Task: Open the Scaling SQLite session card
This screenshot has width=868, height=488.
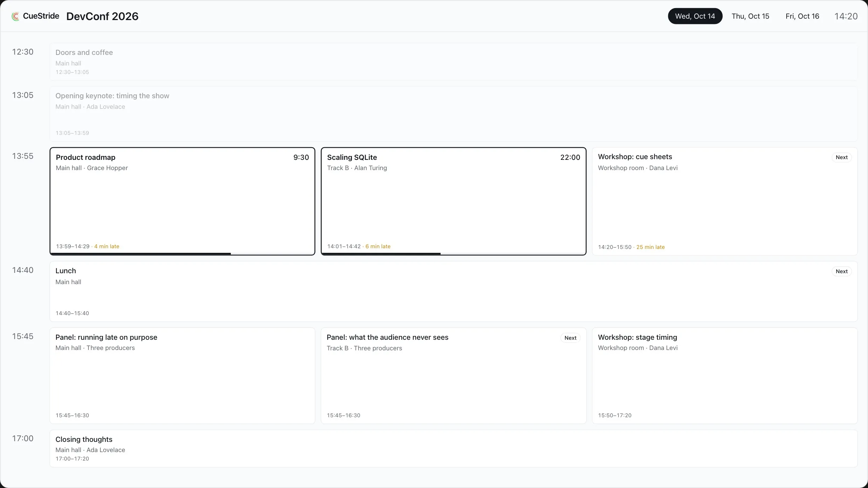Action: [453, 201]
